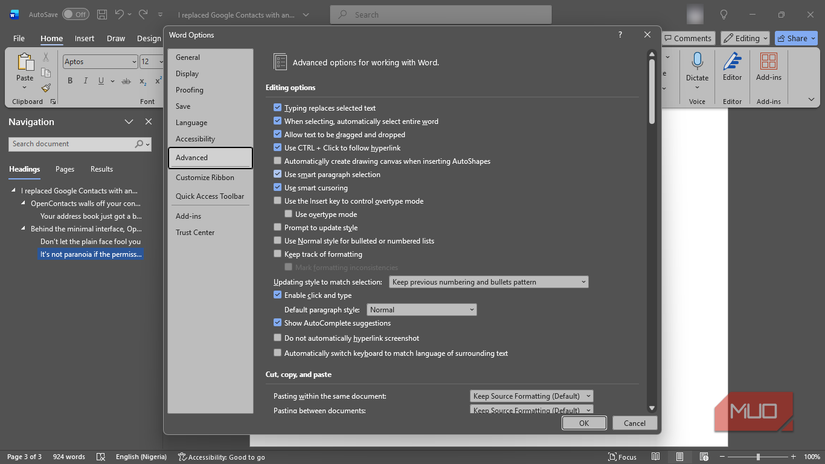Start Dictate microphone
This screenshot has width=825, height=464.
point(697,61)
